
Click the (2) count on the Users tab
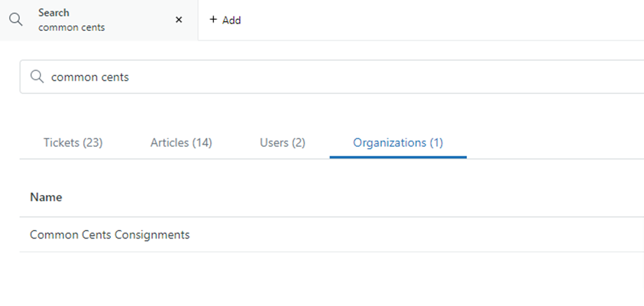click(x=298, y=142)
